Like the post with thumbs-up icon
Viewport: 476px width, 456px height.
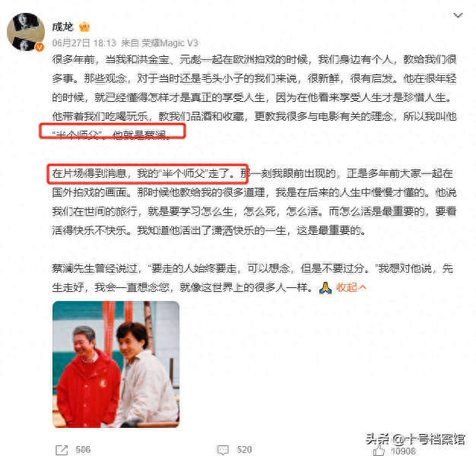coord(379,450)
